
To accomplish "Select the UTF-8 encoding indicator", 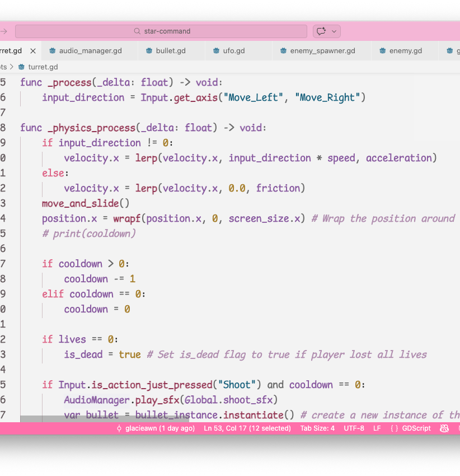I will (354, 428).
